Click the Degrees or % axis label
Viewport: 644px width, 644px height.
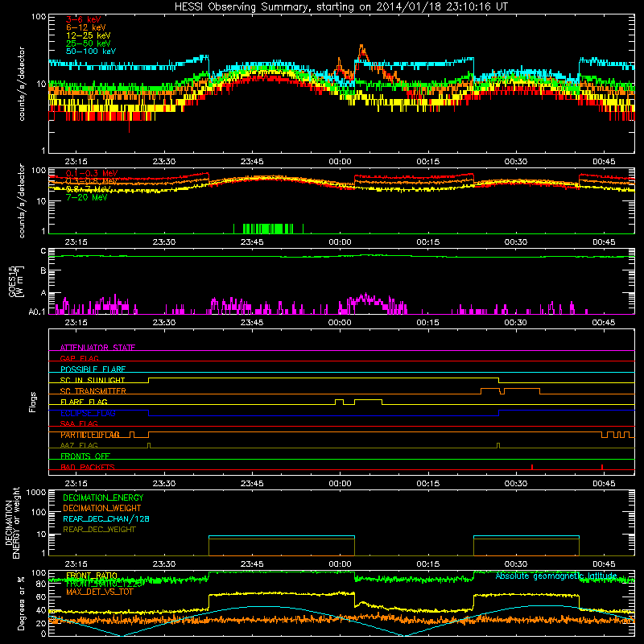point(21,603)
